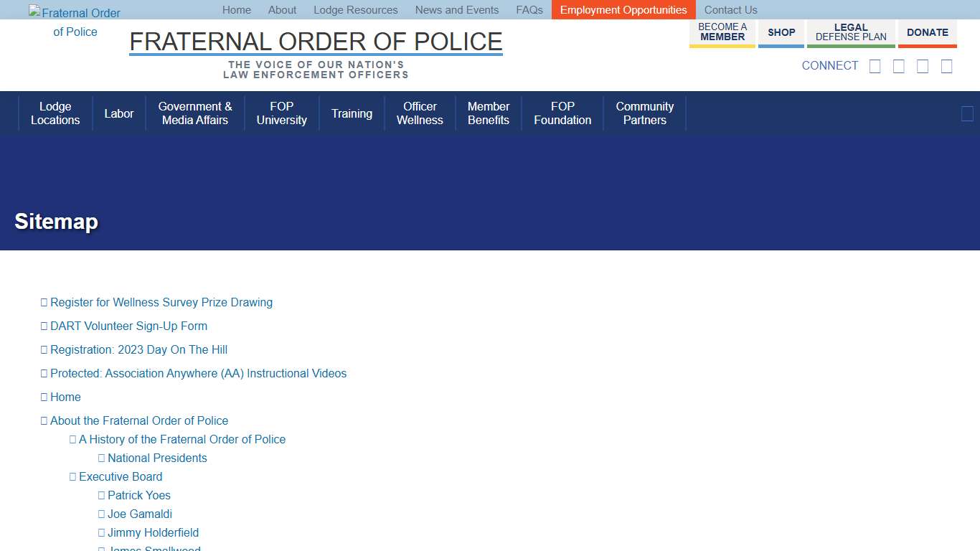Viewport: 980px width, 551px height.
Task: Click the Employment Opportunities menu item
Action: click(x=623, y=9)
